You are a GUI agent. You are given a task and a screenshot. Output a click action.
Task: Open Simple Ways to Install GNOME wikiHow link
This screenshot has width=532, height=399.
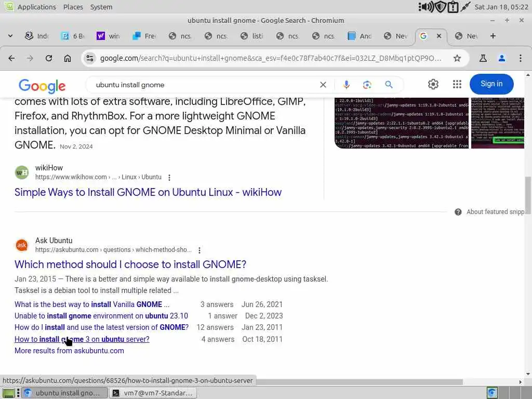(x=148, y=192)
